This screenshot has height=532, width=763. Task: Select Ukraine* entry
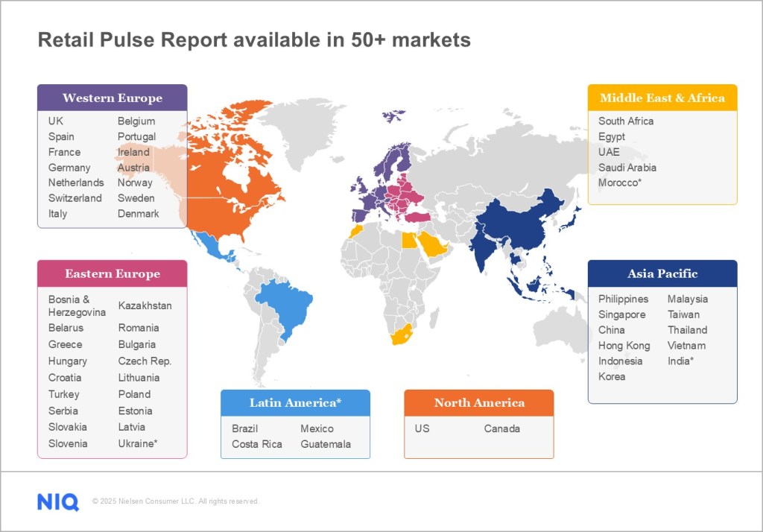point(138,443)
